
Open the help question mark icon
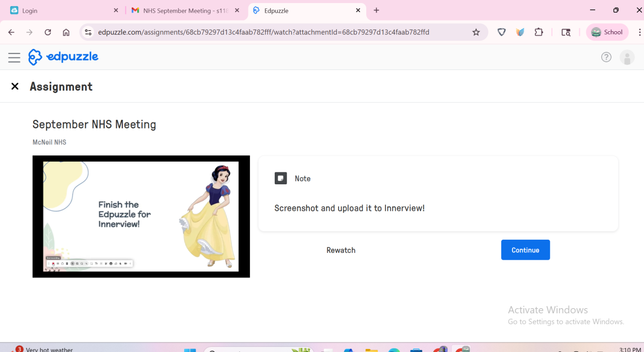(x=606, y=57)
